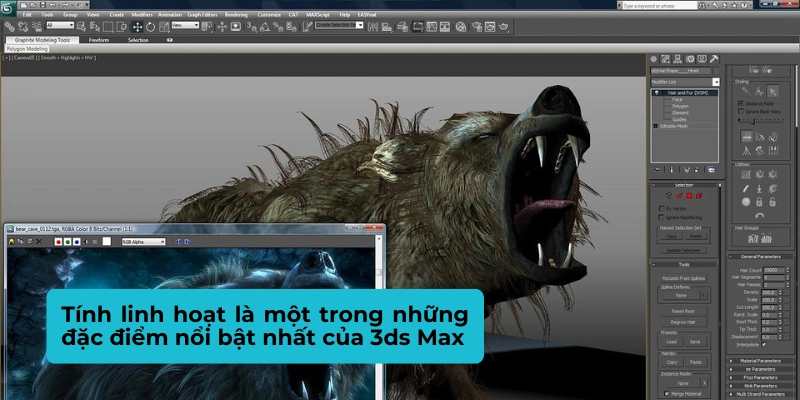This screenshot has height=400, width=800.
Task: Toggle the Merge Material checkbox
Action: click(x=667, y=393)
